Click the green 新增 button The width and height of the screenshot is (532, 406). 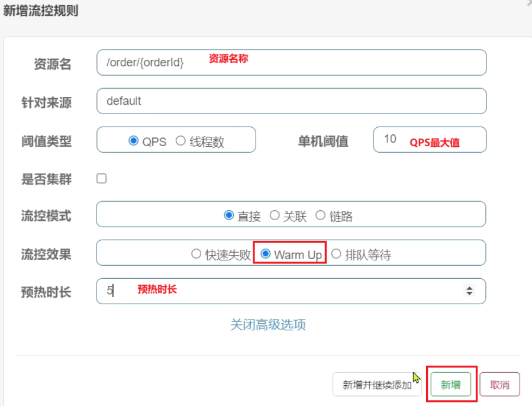click(451, 384)
